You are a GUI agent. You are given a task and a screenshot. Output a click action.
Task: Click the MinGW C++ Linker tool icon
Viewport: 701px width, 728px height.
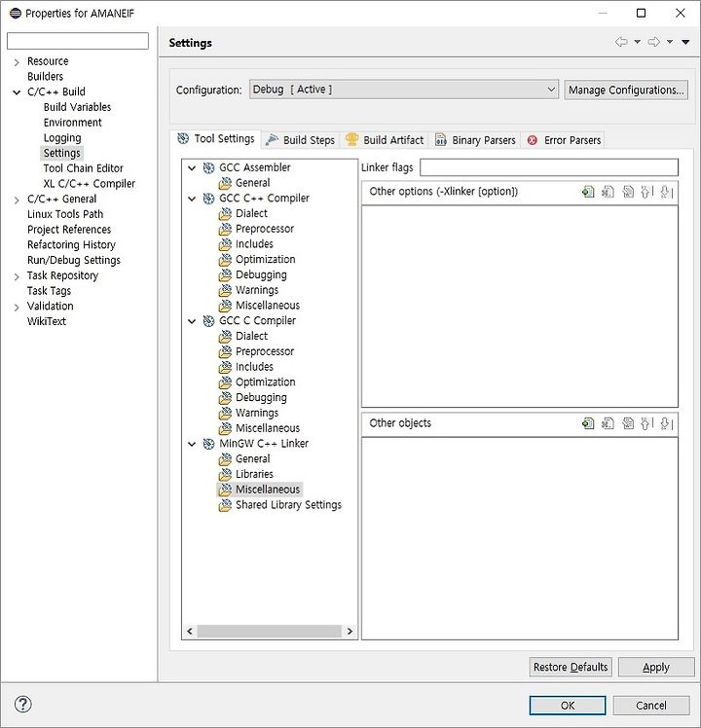(208, 444)
